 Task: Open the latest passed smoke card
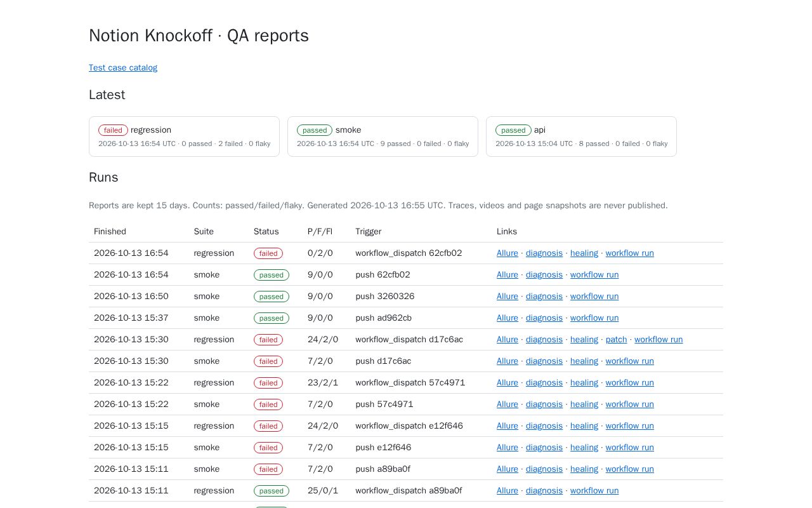383,137
